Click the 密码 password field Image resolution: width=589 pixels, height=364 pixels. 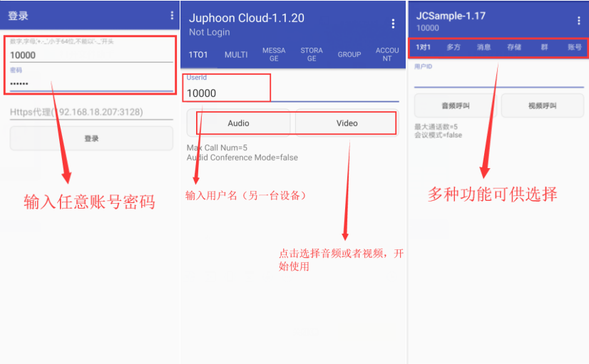point(91,83)
